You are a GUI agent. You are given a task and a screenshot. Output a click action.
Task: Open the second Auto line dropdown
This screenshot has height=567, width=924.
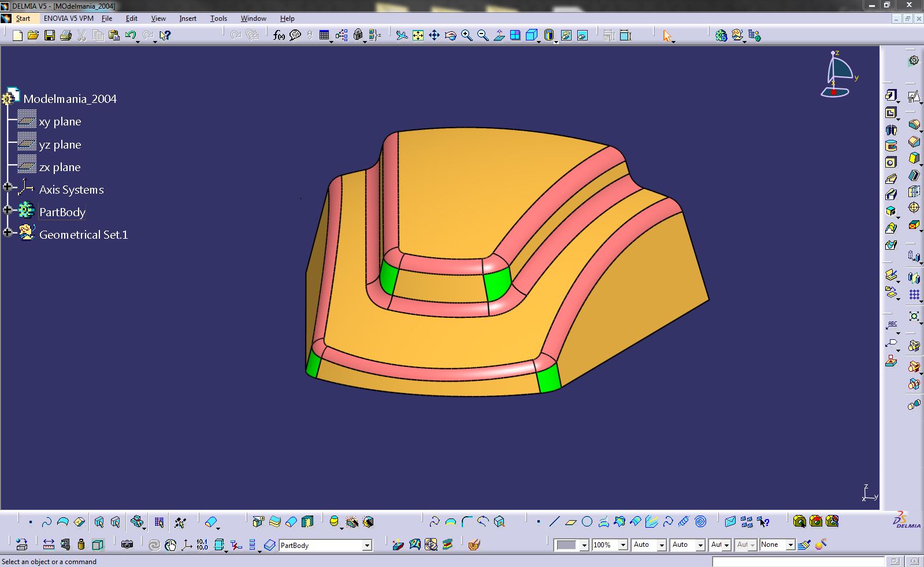(700, 545)
